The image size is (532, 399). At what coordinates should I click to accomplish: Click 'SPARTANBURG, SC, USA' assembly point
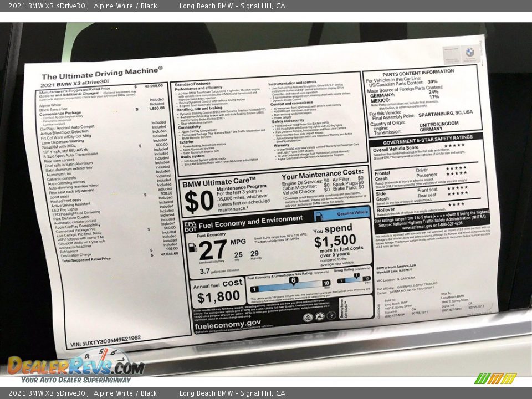point(445,114)
